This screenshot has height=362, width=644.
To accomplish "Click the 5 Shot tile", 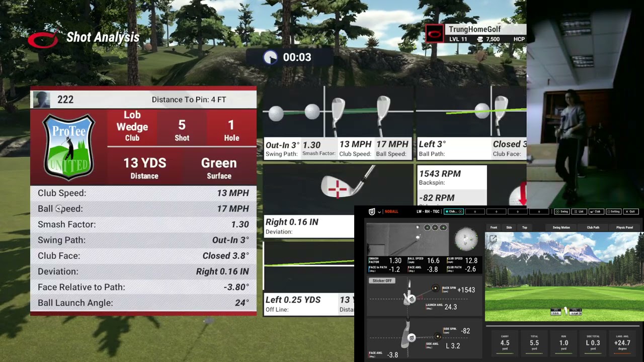I will pyautogui.click(x=182, y=128).
